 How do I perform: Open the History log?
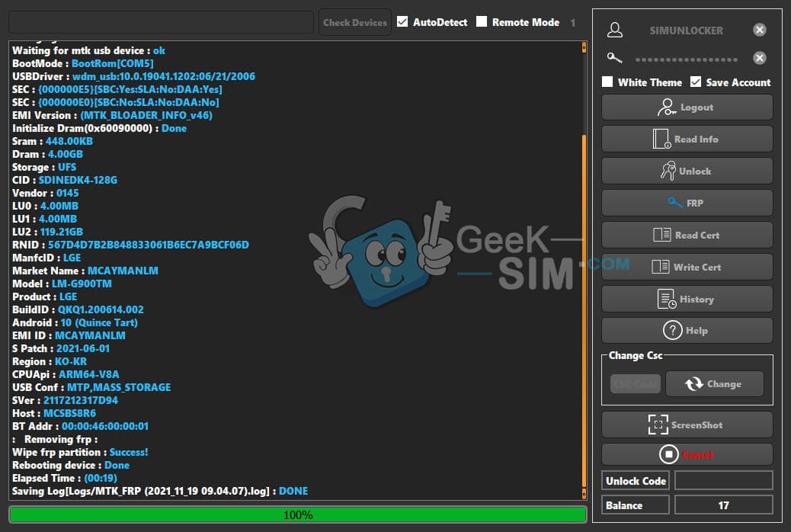(x=687, y=299)
